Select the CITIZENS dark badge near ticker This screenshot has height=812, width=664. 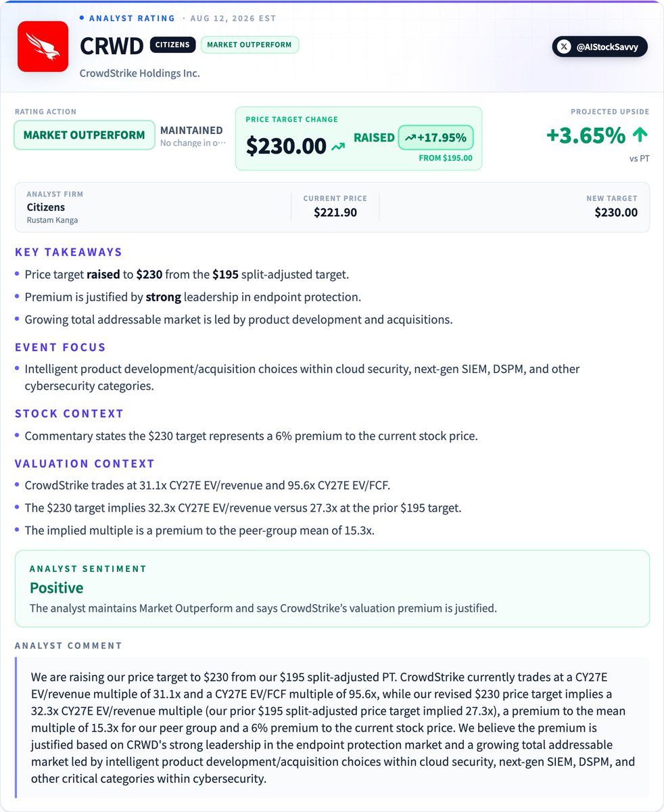tap(172, 45)
